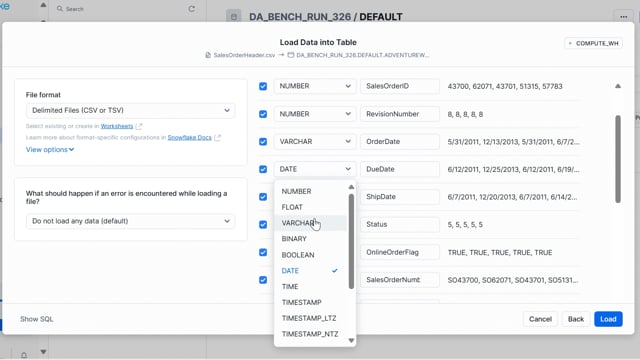The height and width of the screenshot is (360, 640).
Task: Open the three-dots more options menu
Action: pyautogui.click(x=623, y=17)
